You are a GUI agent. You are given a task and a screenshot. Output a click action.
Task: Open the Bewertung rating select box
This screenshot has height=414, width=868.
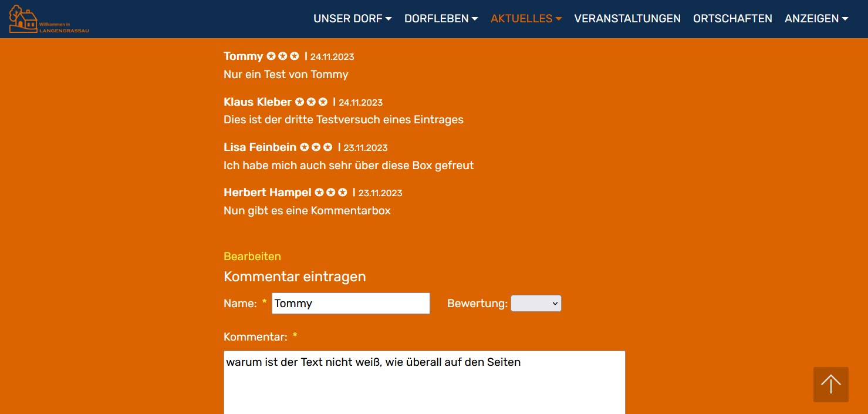click(x=536, y=303)
